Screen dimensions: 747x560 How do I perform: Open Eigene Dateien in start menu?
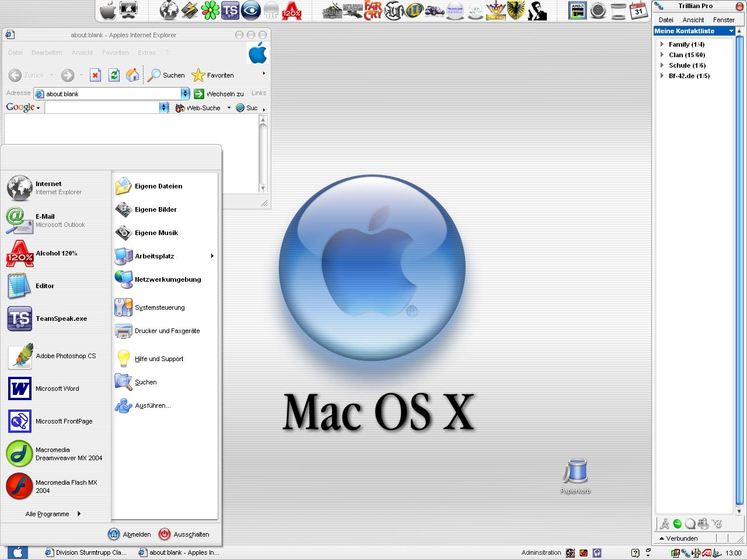165,186
